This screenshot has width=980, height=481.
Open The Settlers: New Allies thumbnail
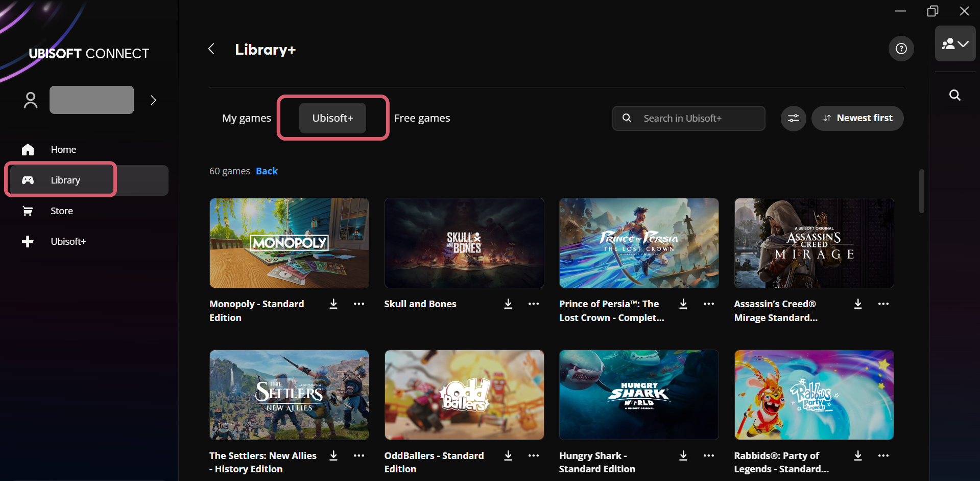pos(289,395)
